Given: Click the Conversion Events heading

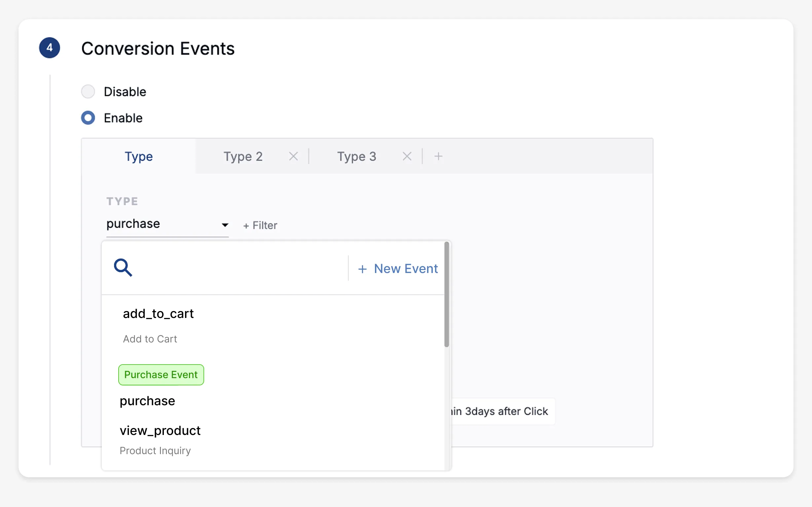Looking at the screenshot, I should 158,49.
